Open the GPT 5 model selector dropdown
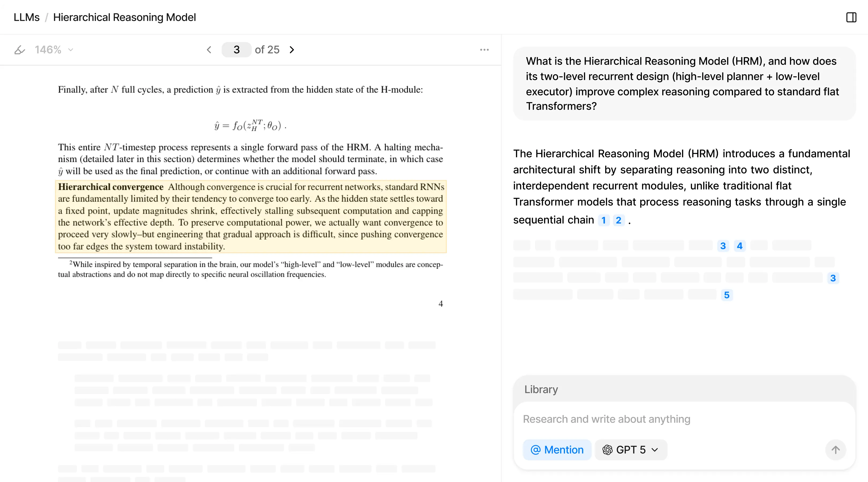 click(x=630, y=450)
